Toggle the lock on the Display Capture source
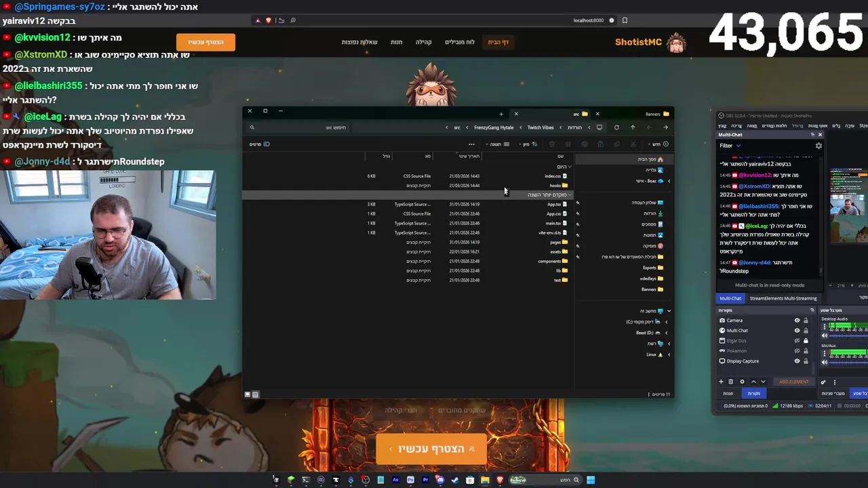This screenshot has height=488, width=868. [x=806, y=361]
